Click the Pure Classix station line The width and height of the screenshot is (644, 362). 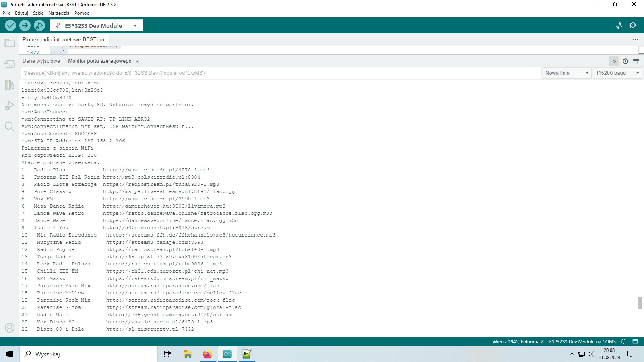[128, 191]
